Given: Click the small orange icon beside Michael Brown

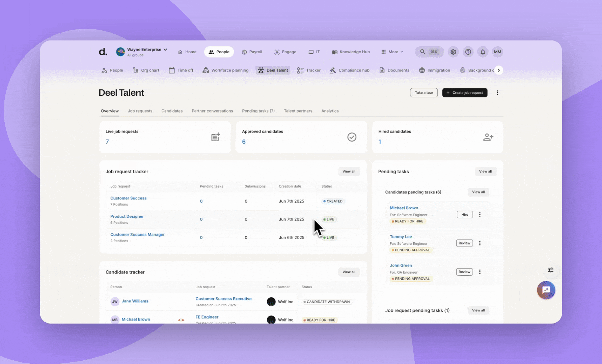Looking at the screenshot, I should (181, 320).
